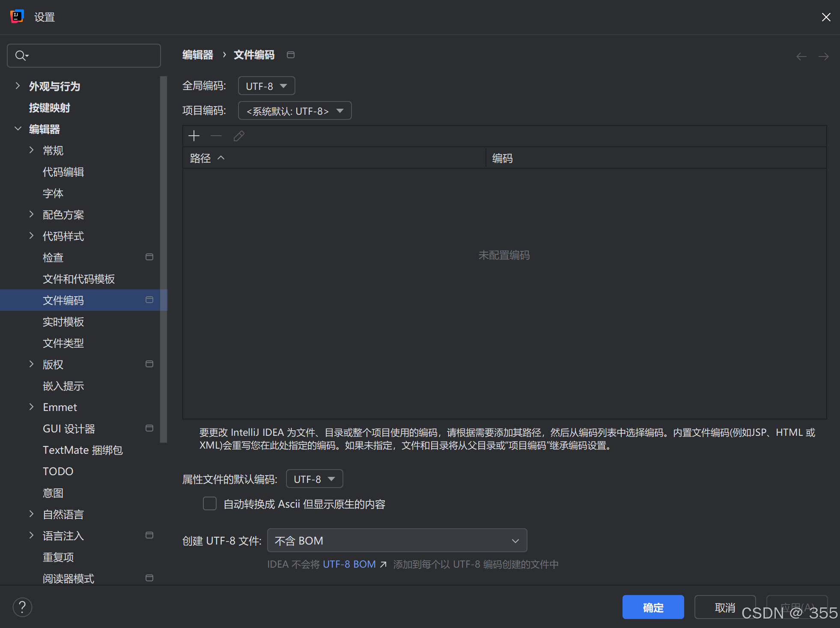Click the remove (−) icon above the path table
Viewport: 840px width, 628px height.
pos(216,136)
